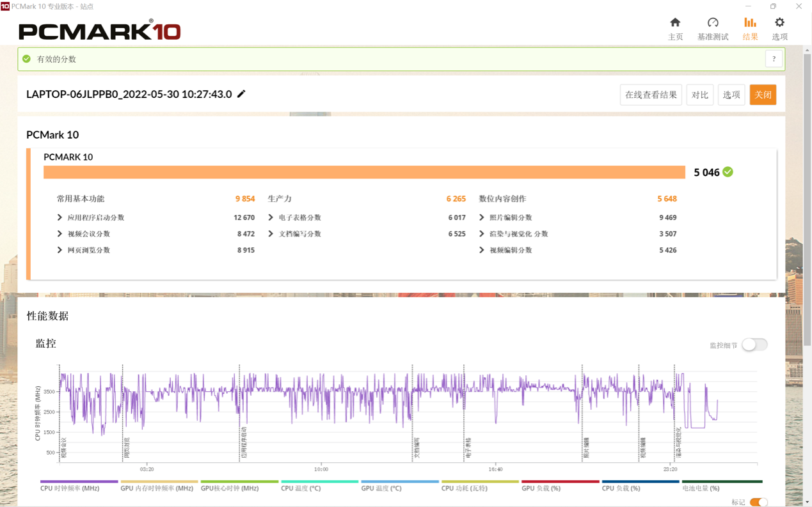Click the pencil icon to rename result
Viewport: 812px width, 507px height.
[x=241, y=94]
